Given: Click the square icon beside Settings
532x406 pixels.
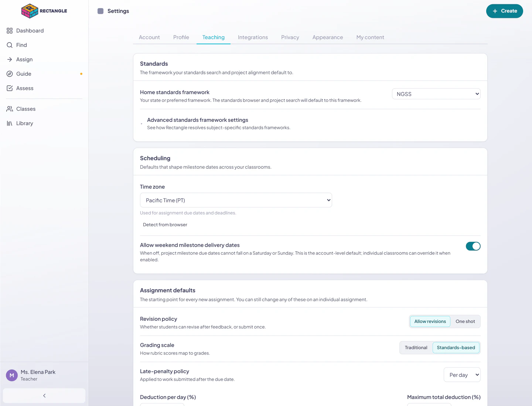Looking at the screenshot, I should point(100,11).
